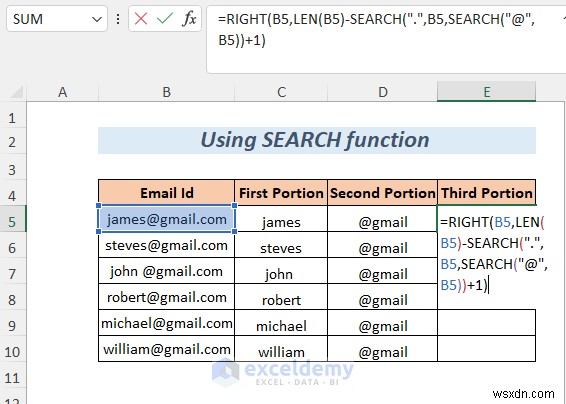The height and width of the screenshot is (404, 566).
Task: Click @gmail cell in michael row
Action: coord(383,323)
